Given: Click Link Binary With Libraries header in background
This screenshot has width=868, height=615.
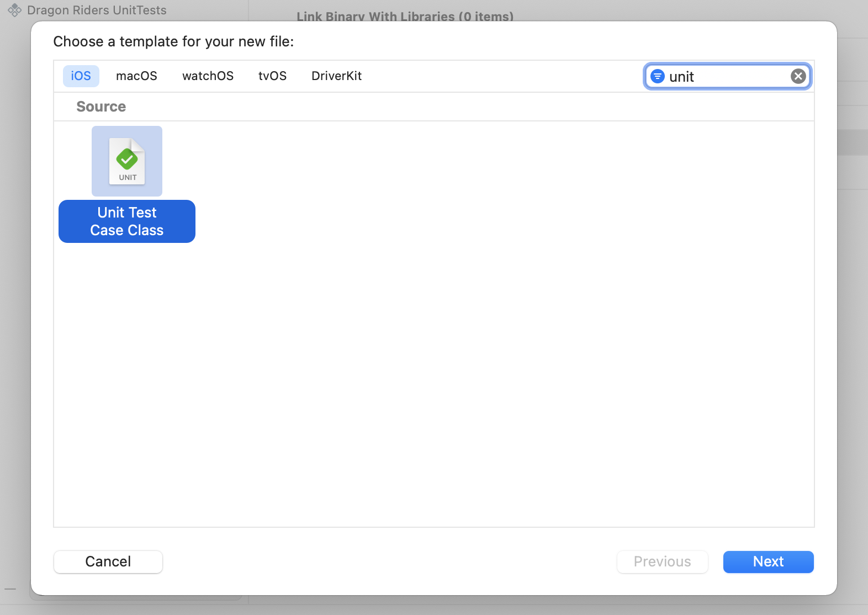Looking at the screenshot, I should 405,17.
